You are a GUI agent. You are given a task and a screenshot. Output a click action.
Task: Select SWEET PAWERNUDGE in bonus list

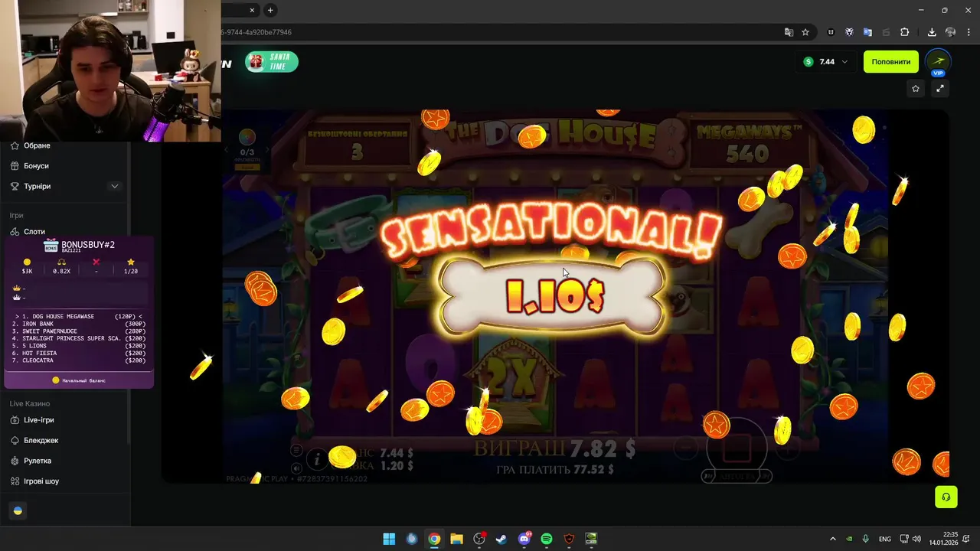click(x=79, y=331)
